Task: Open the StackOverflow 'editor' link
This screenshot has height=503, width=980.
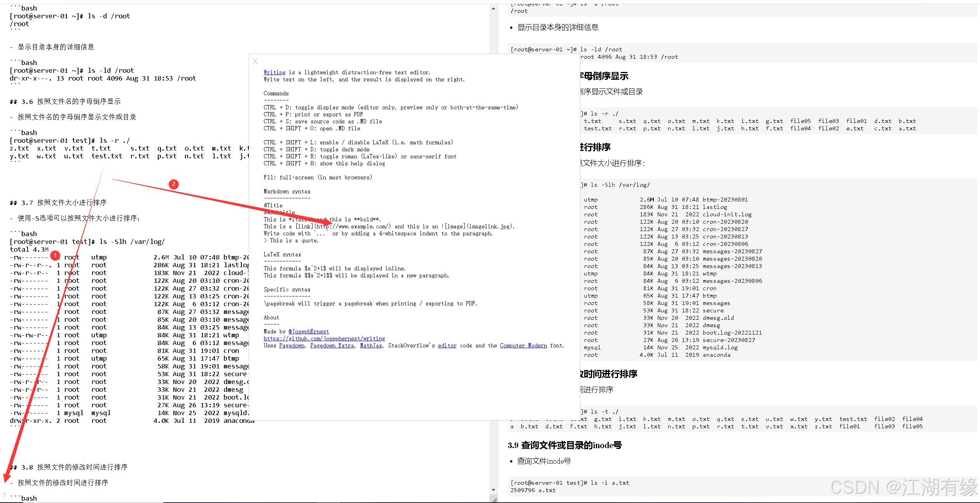Action: click(447, 345)
